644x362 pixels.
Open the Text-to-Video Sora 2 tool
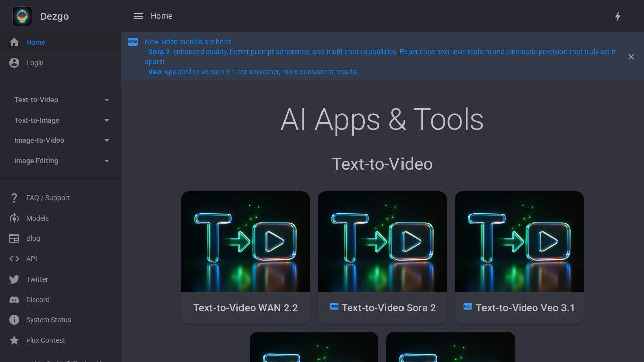pos(382,257)
